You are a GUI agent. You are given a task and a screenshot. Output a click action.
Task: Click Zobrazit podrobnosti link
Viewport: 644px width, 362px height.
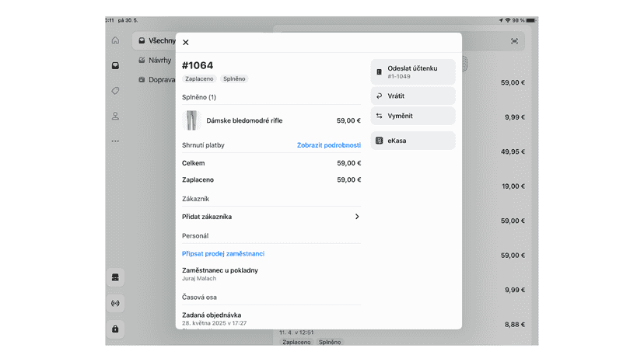click(x=329, y=145)
